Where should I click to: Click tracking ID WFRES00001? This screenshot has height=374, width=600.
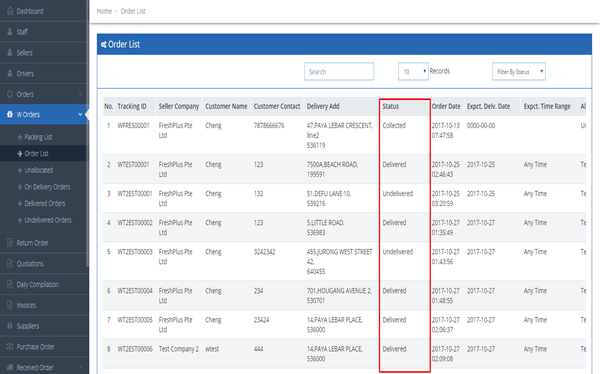(133, 126)
